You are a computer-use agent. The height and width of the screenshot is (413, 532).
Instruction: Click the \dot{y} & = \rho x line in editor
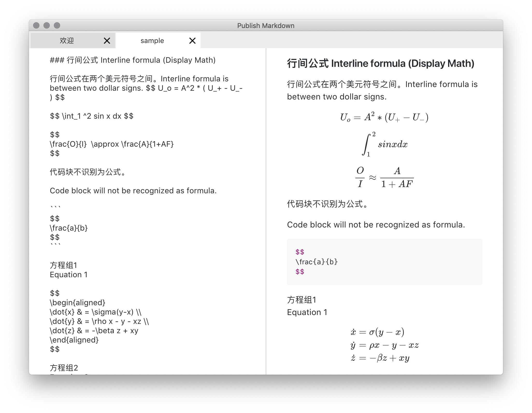coord(99,321)
